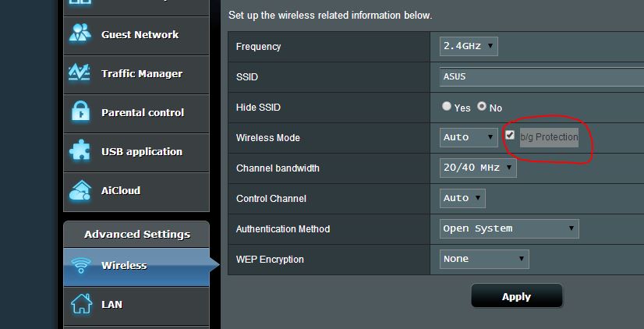This screenshot has width=644, height=329.
Task: Click the LAN house icon
Action: point(81,303)
